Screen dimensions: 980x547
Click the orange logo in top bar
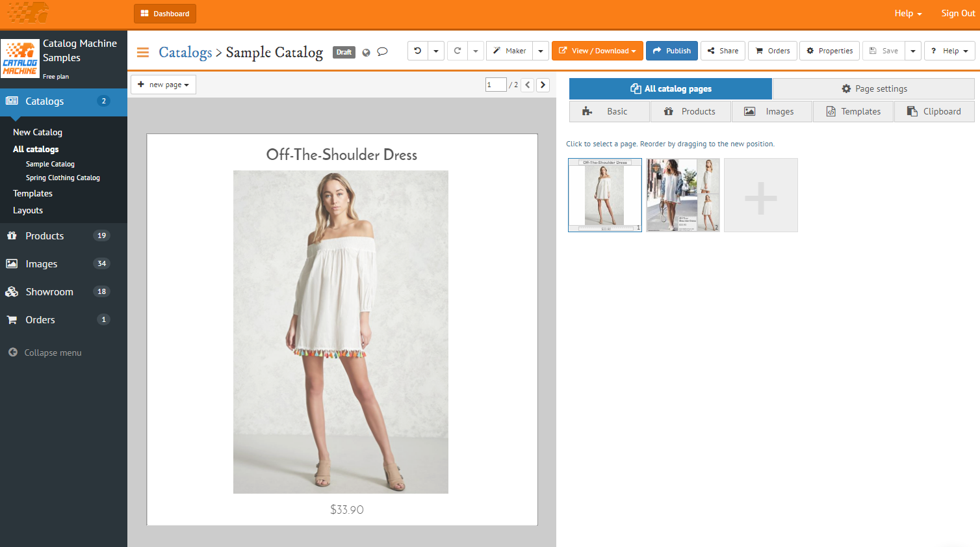click(27, 12)
